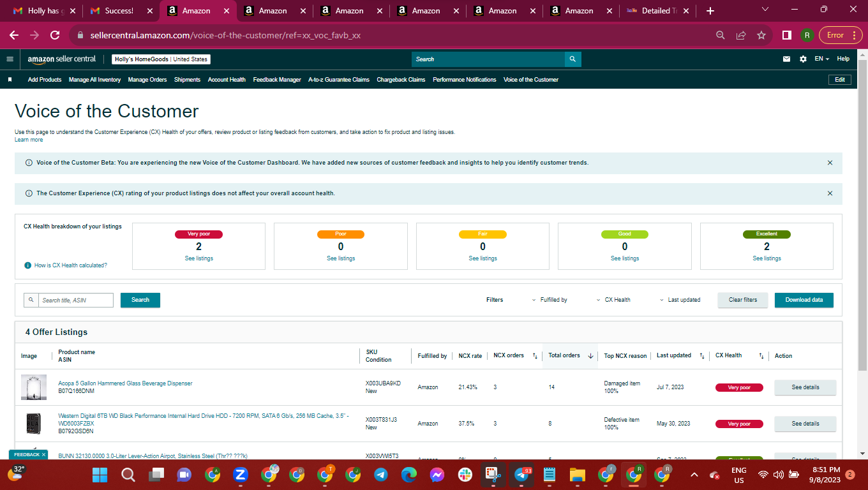Sort the table by Last updated
Viewport: 868px width, 490px height.
(x=702, y=356)
